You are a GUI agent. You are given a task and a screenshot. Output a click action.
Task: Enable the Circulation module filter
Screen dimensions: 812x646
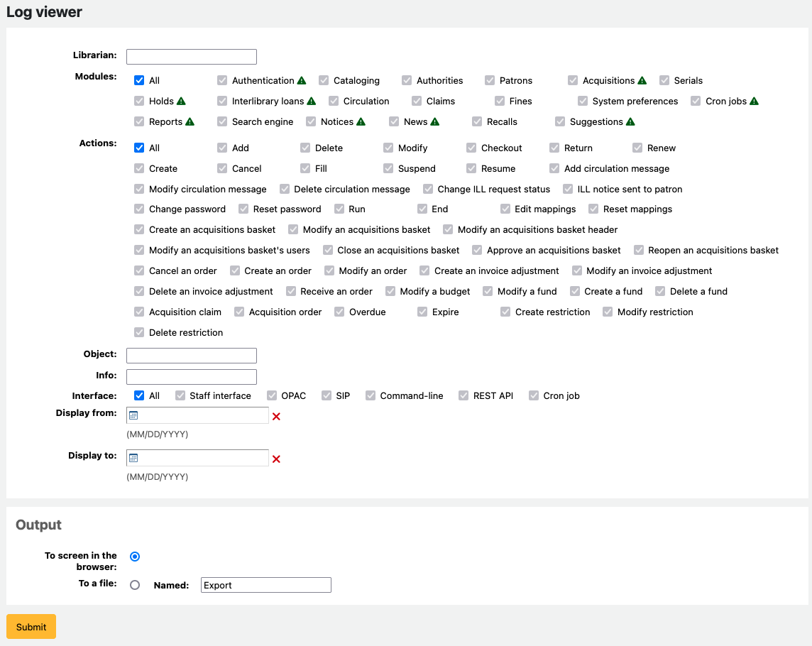point(333,101)
